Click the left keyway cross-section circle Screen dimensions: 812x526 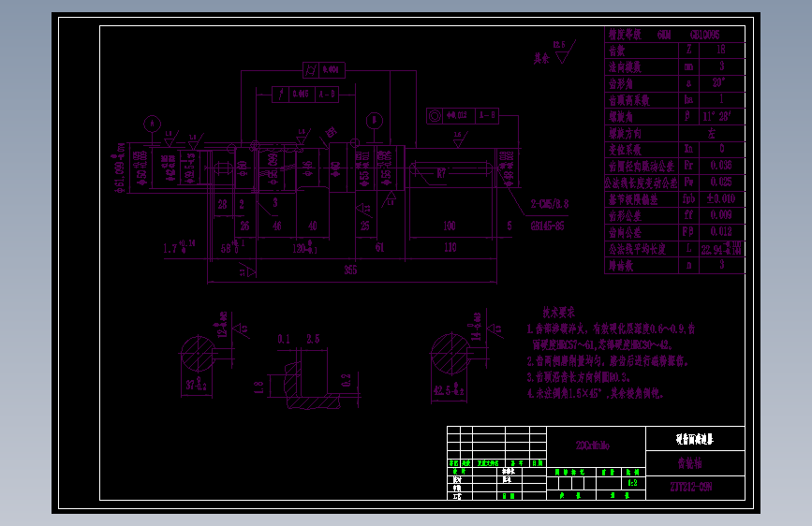coord(198,354)
